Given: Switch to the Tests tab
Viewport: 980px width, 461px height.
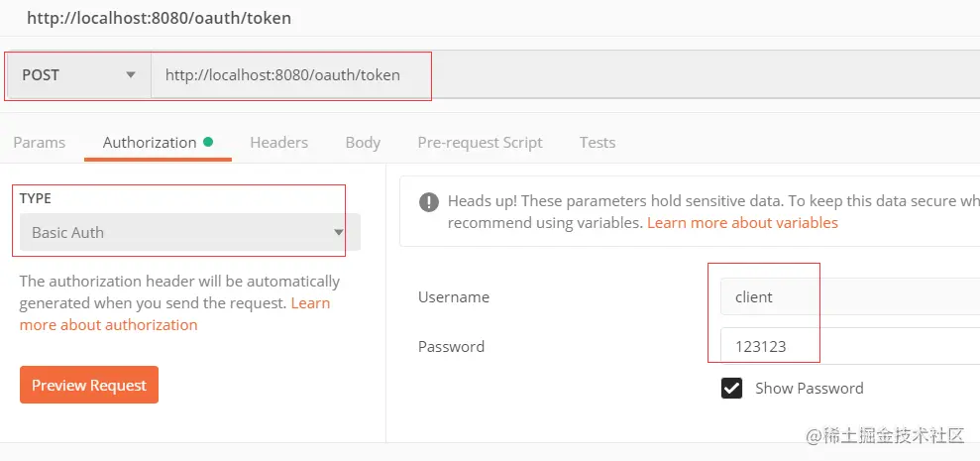Looking at the screenshot, I should coord(597,143).
